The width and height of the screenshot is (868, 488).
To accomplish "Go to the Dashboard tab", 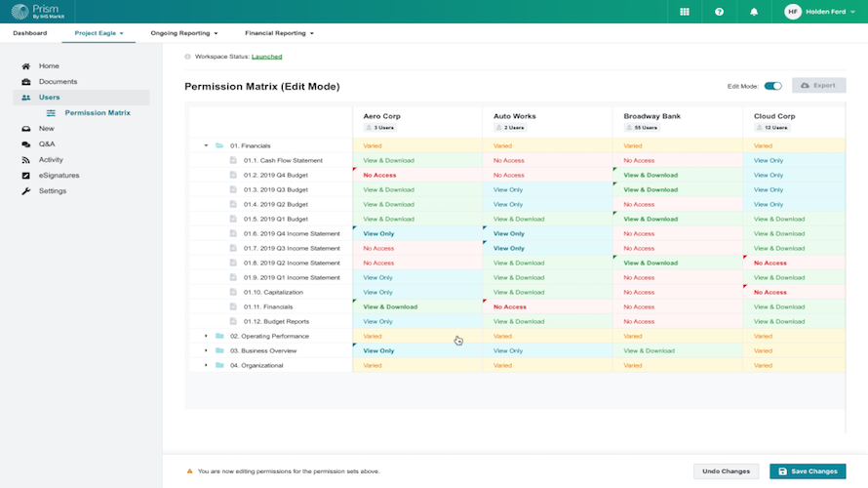I will click(x=30, y=33).
